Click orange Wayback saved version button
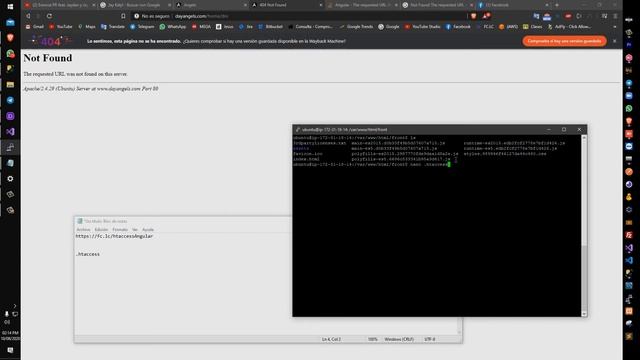 pyautogui.click(x=564, y=41)
